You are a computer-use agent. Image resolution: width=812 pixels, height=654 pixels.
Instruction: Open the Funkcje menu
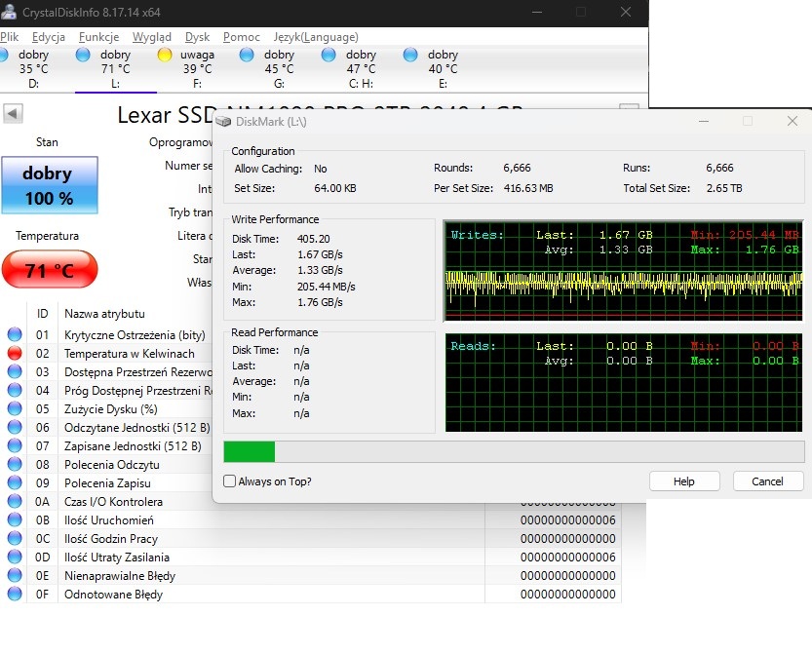pos(98,37)
